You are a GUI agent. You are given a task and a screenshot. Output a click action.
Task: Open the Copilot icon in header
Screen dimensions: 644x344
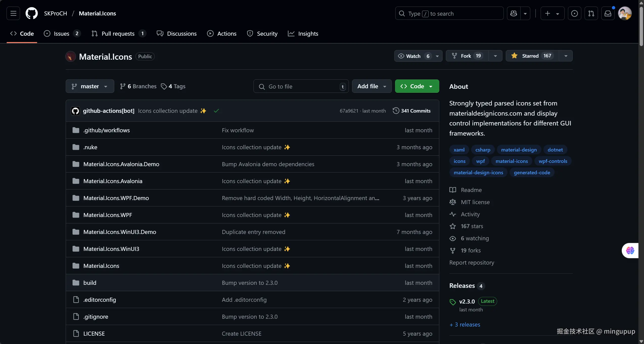tap(514, 13)
